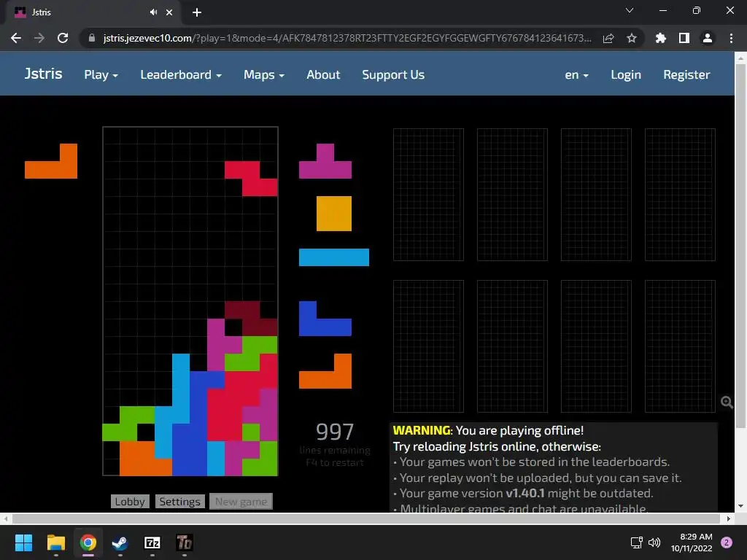Click the New game button
The width and height of the screenshot is (747, 560).
pyautogui.click(x=241, y=502)
